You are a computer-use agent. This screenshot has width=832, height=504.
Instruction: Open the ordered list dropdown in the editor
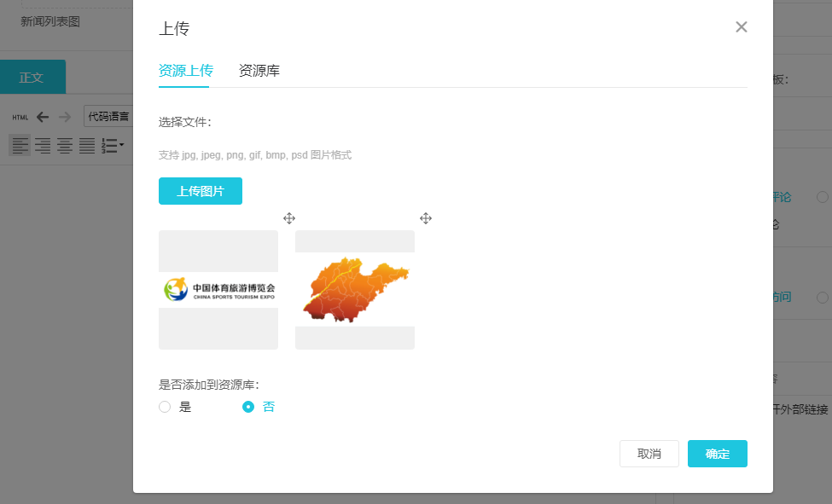click(x=113, y=145)
